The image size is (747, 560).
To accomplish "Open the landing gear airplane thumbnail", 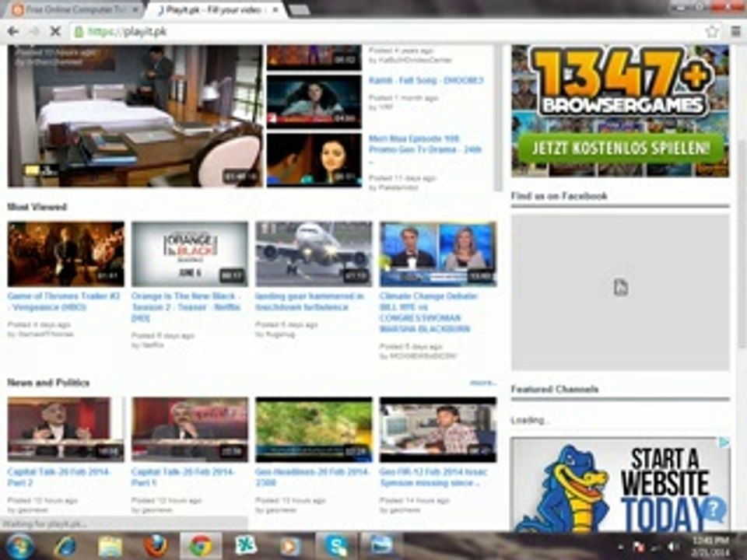I will (x=314, y=254).
